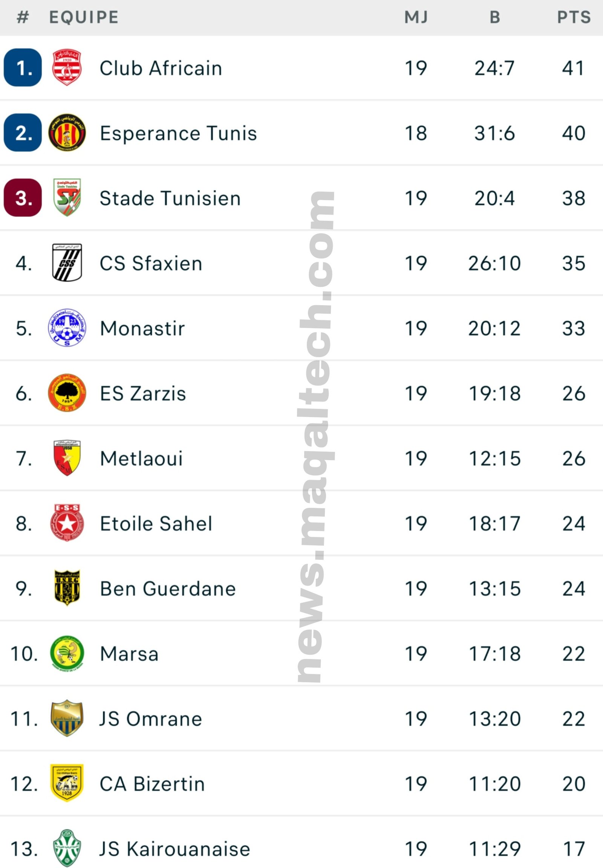Select the Etoile Sahel red star crest
Image resolution: width=603 pixels, height=868 pixels.
coord(67,523)
